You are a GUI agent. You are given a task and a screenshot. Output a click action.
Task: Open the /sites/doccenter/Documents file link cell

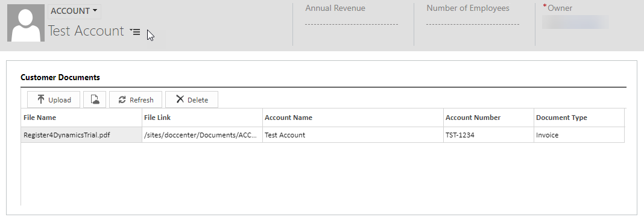[x=202, y=134]
